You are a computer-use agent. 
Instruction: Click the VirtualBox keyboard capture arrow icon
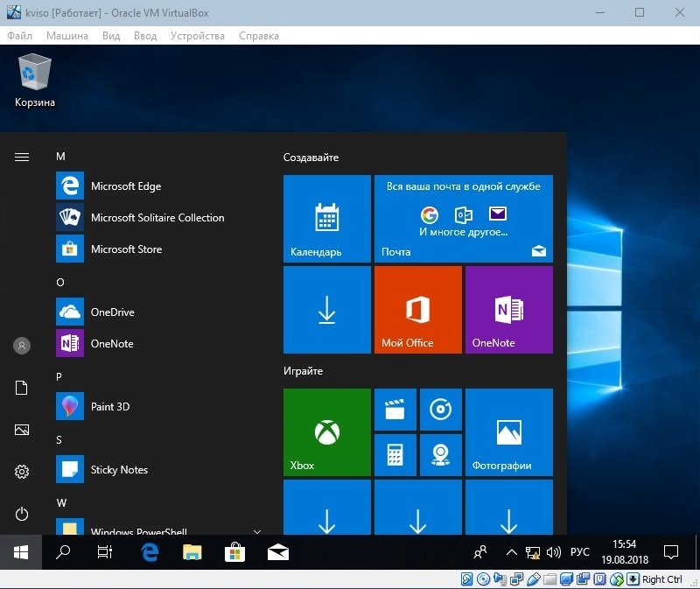coord(633,579)
